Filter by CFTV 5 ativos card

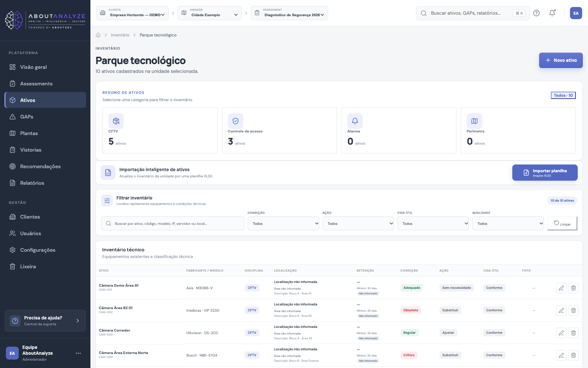pos(160,130)
